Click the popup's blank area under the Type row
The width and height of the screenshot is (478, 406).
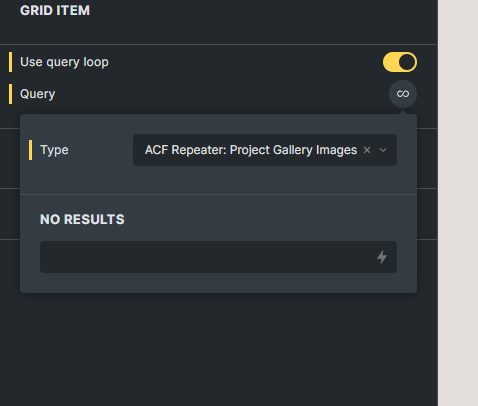point(218,180)
